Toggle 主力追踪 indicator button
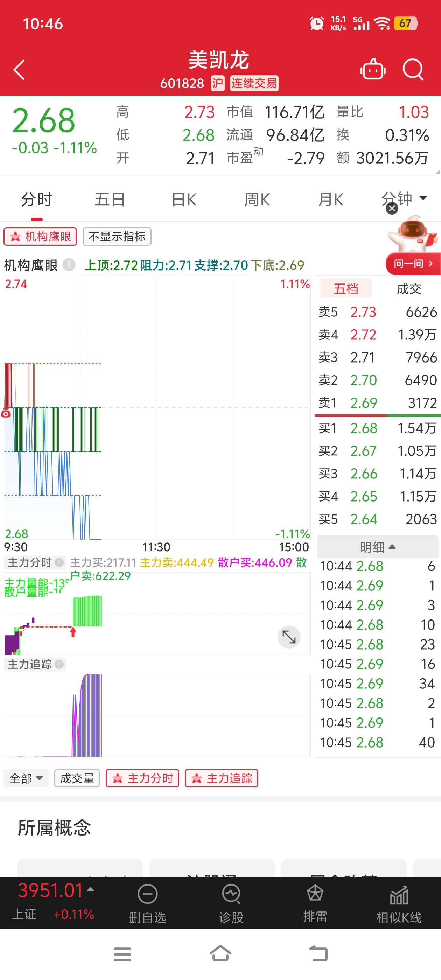This screenshot has width=441, height=980. [222, 778]
